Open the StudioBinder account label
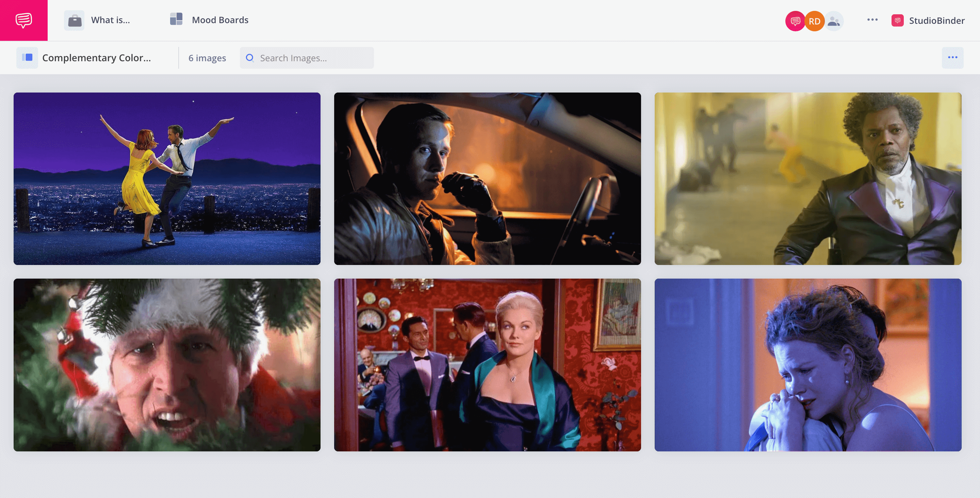 [937, 20]
